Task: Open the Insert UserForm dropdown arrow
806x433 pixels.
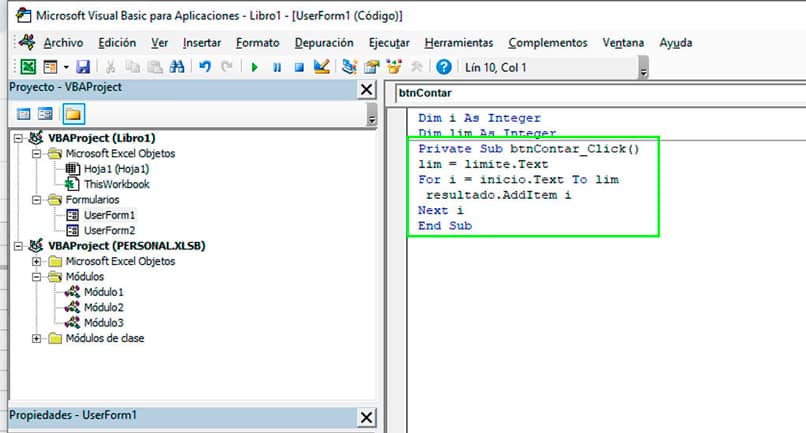Action: (66, 67)
